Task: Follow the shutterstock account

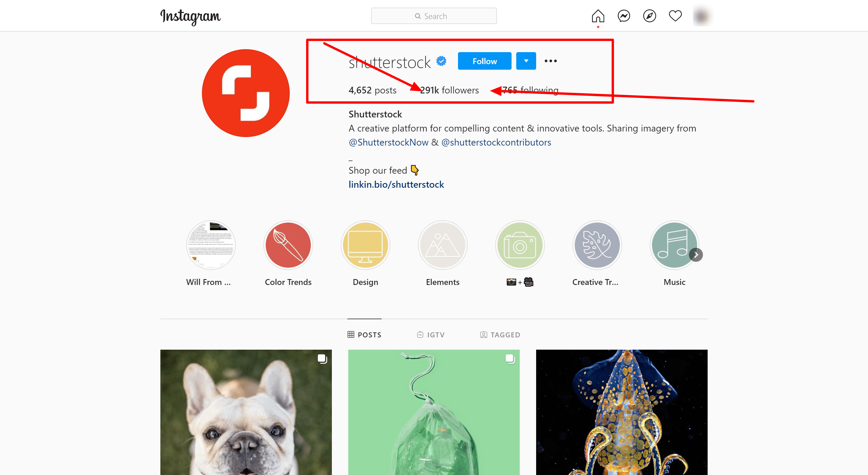Action: 484,61
